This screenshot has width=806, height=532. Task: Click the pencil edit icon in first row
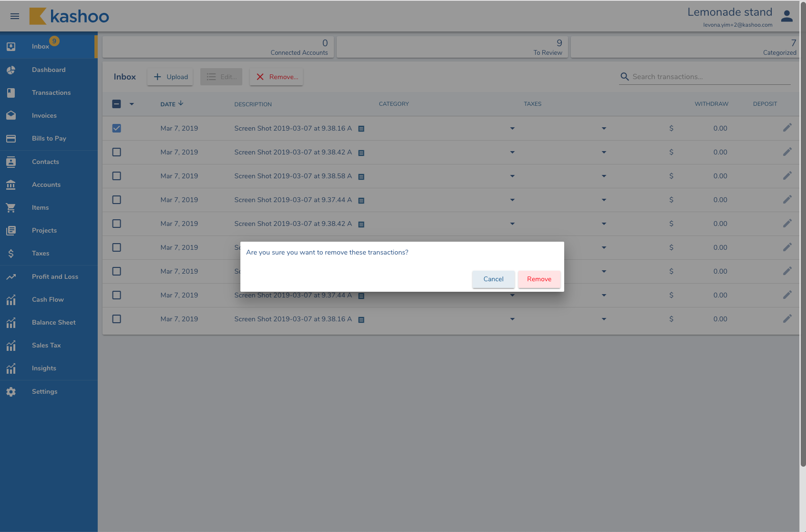tap(787, 128)
